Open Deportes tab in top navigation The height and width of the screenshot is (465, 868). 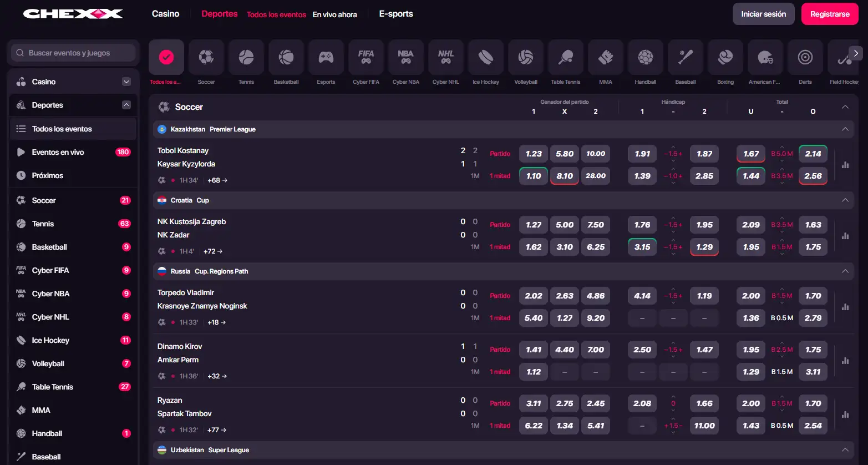(x=220, y=14)
